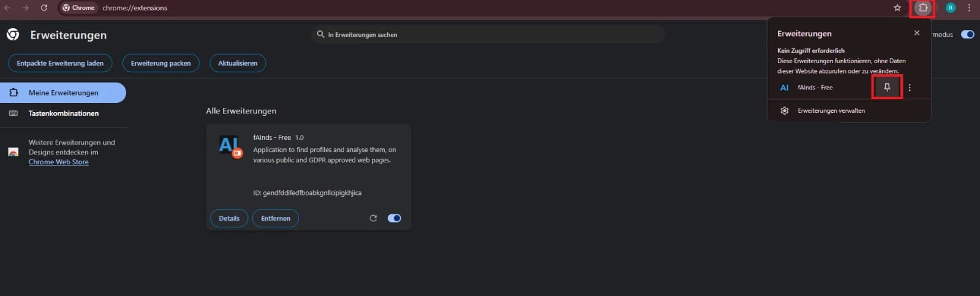Open the Extensions puzzle toolbar icon
This screenshot has height=296, width=980.
pyautogui.click(x=923, y=8)
